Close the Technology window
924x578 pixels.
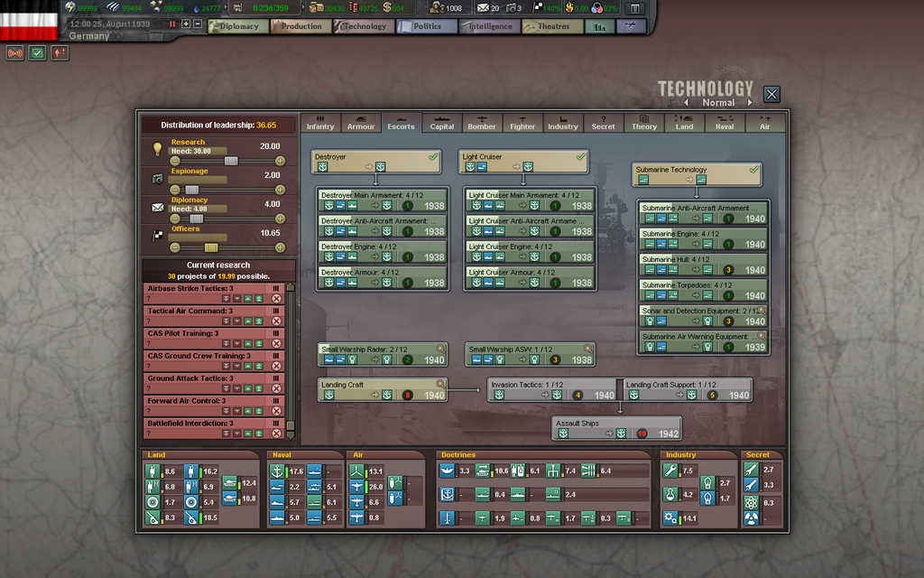point(772,94)
